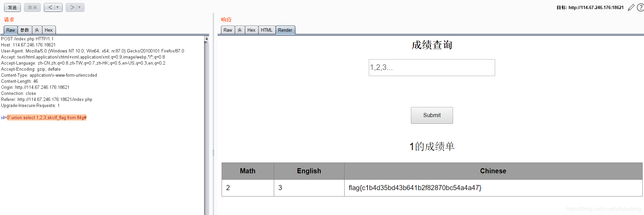The width and height of the screenshot is (644, 215).
Task: Click the request editor vertical scrollbar track
Action: coord(206,128)
